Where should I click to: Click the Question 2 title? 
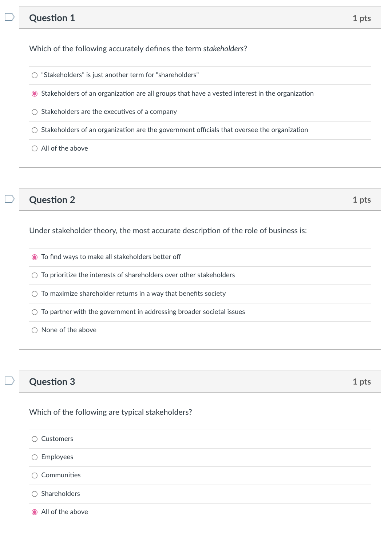coord(52,199)
